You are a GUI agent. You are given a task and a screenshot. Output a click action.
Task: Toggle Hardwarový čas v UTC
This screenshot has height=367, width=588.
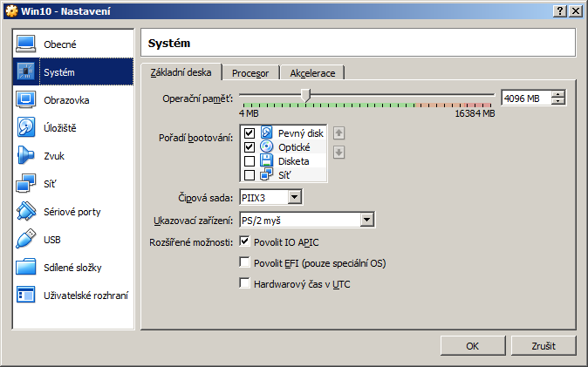coord(245,283)
